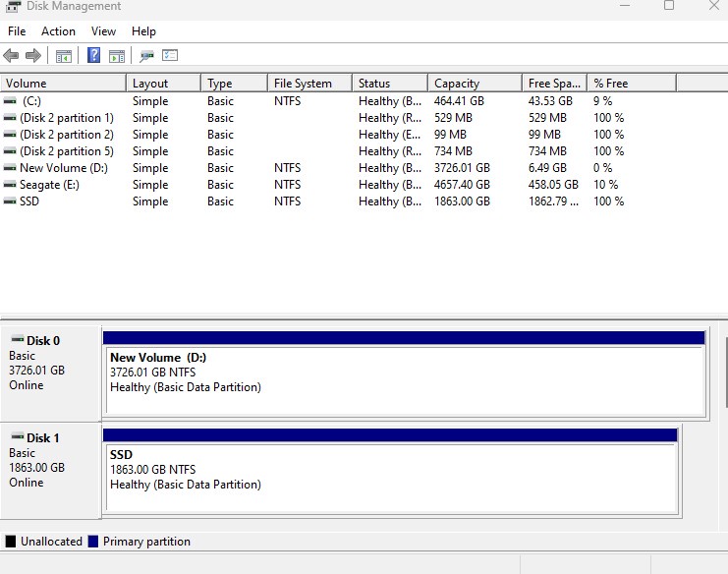The image size is (728, 574).
Task: Click the 9 % free cell
Action: click(x=602, y=101)
